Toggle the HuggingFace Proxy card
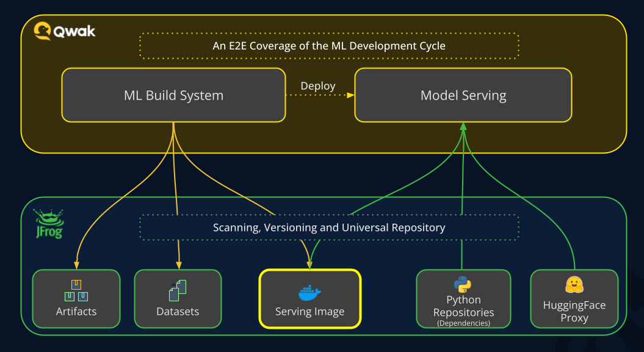This screenshot has width=644, height=352. 574,299
